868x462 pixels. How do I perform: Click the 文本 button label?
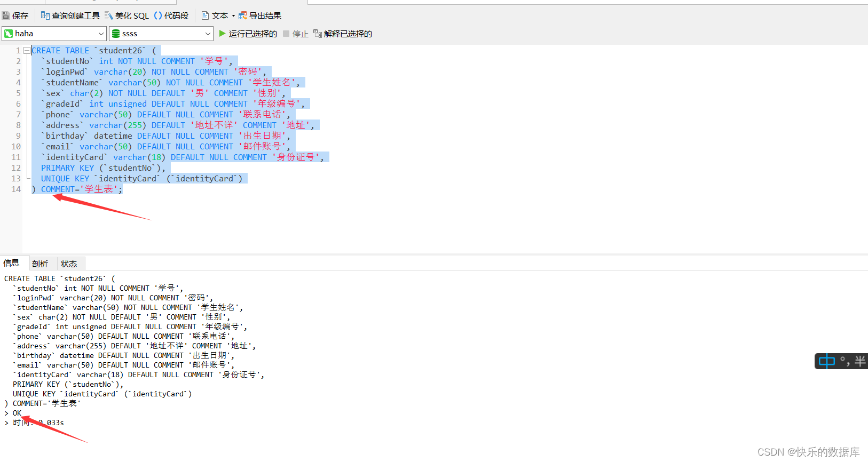(x=220, y=16)
